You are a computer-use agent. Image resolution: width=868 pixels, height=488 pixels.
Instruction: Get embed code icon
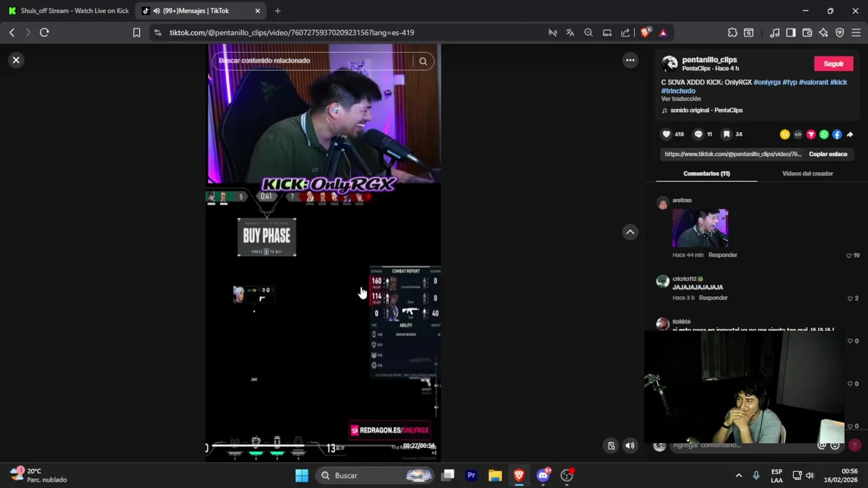click(797, 135)
